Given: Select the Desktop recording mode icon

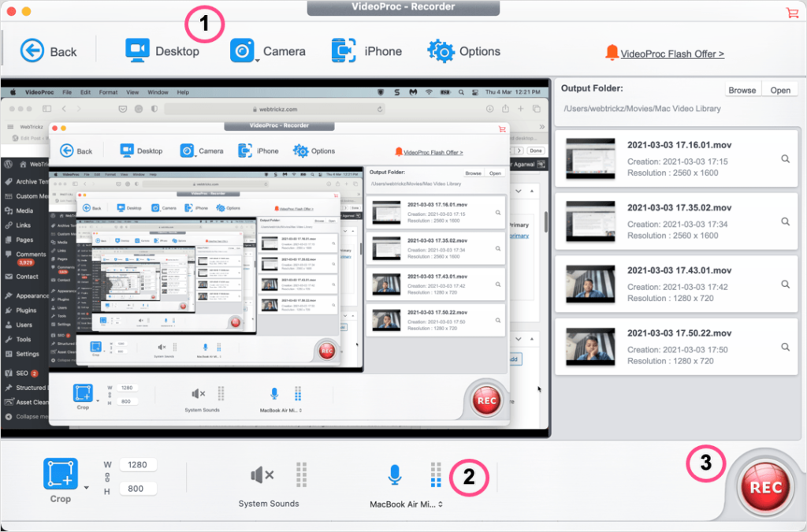Looking at the screenshot, I should 139,50.
